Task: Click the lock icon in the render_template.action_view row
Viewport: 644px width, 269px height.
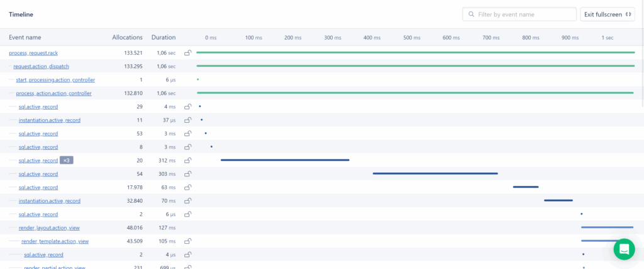Action: click(187, 241)
